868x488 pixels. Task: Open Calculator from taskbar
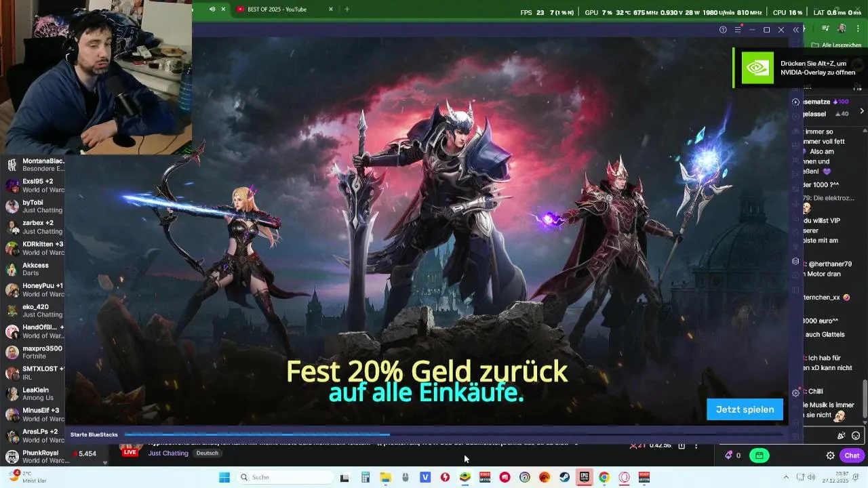tap(366, 477)
